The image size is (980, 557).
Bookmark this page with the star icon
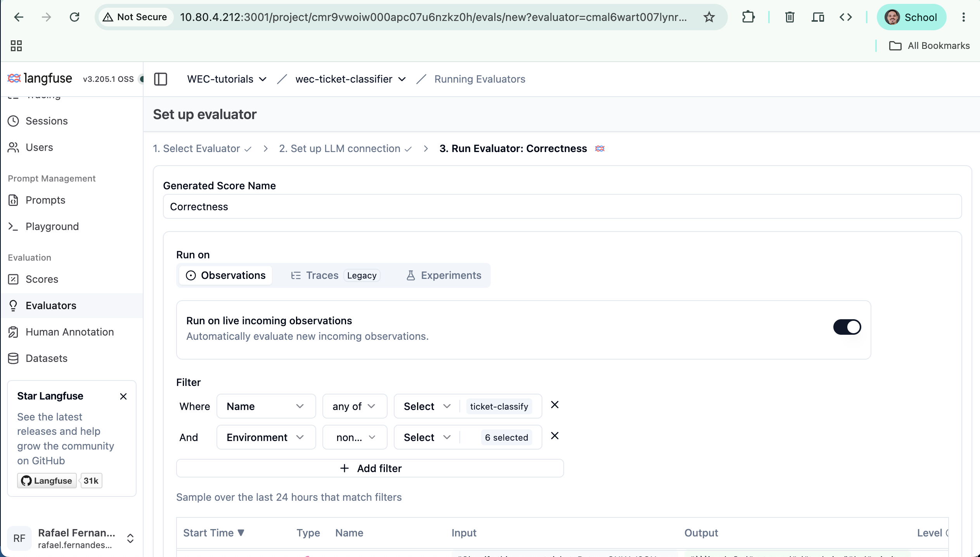(709, 17)
